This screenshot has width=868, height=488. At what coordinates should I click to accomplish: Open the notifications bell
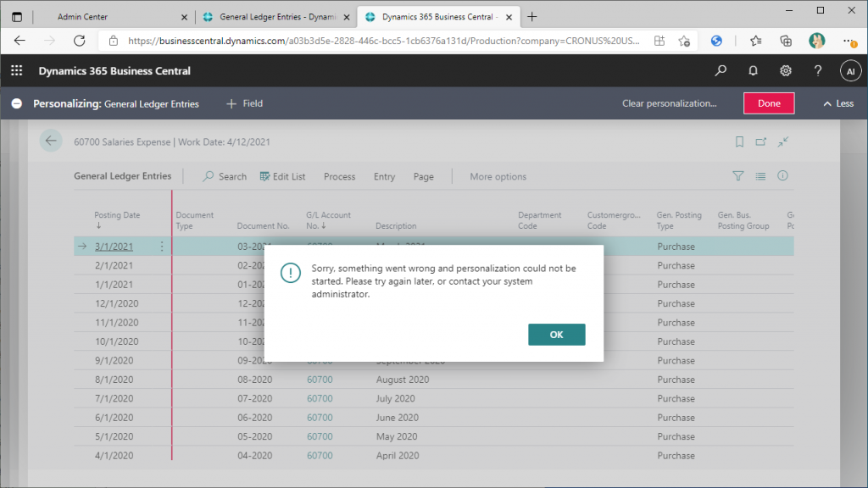pos(753,71)
